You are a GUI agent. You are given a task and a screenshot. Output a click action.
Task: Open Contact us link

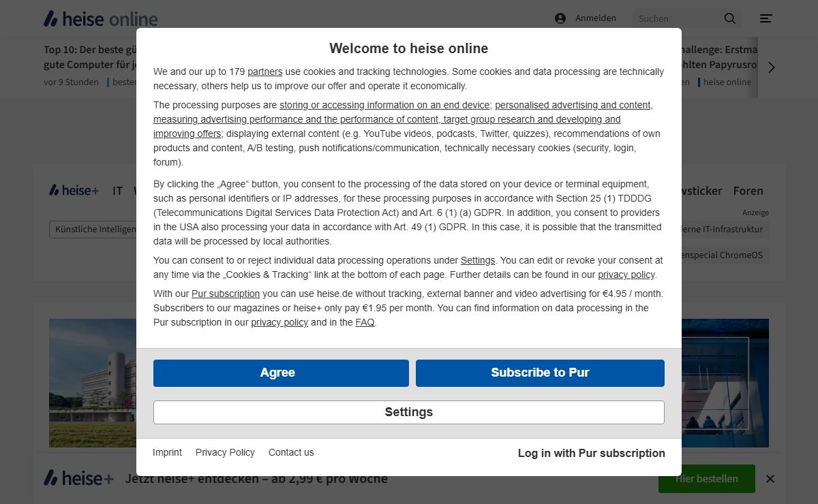pos(291,452)
